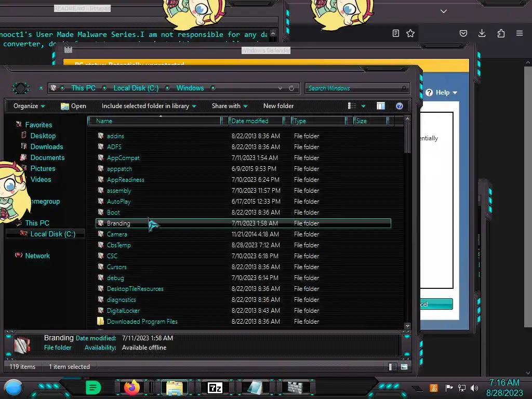Select Network in the navigation pane

[37, 256]
